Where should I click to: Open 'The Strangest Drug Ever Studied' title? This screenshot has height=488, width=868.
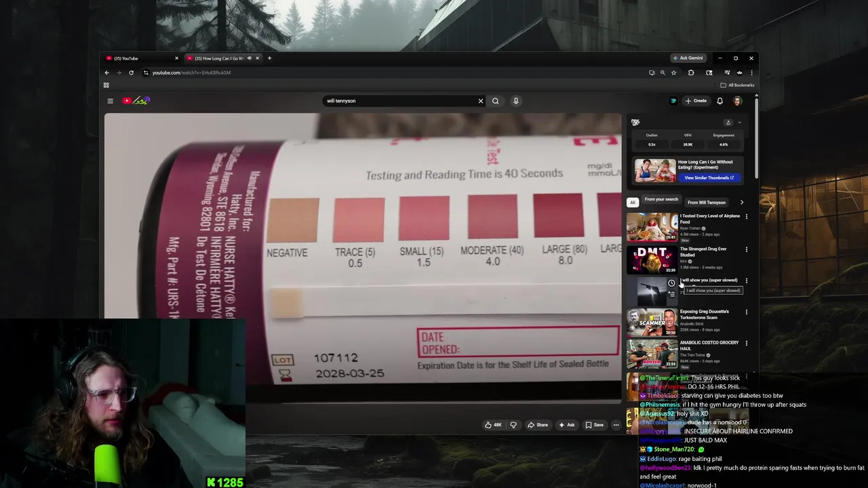coord(703,251)
